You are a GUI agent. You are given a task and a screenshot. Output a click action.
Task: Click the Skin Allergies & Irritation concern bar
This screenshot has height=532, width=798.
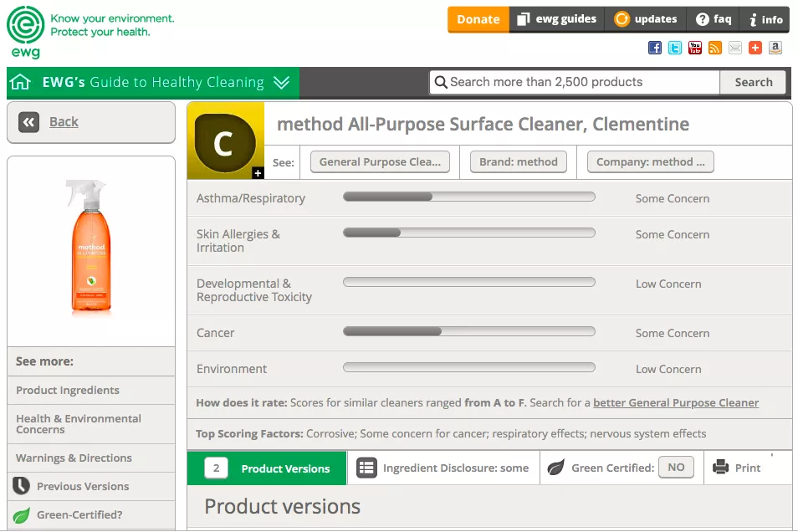pos(469,233)
